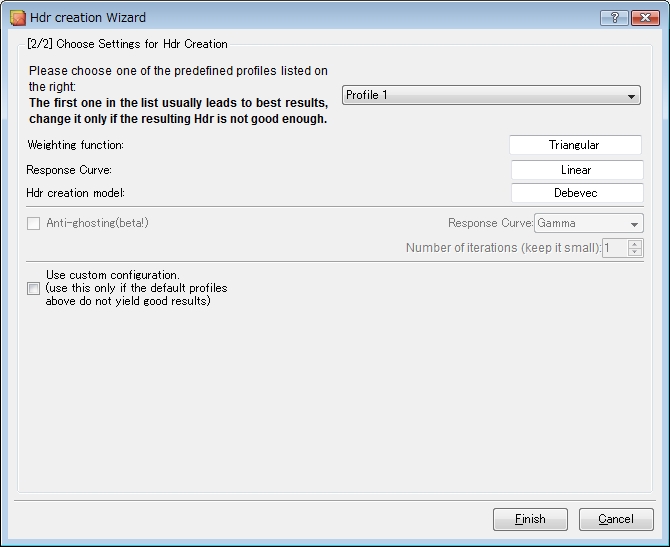Image resolution: width=670 pixels, height=547 pixels.
Task: Expand the Gamma response curve combo box
Action: [x=588, y=223]
